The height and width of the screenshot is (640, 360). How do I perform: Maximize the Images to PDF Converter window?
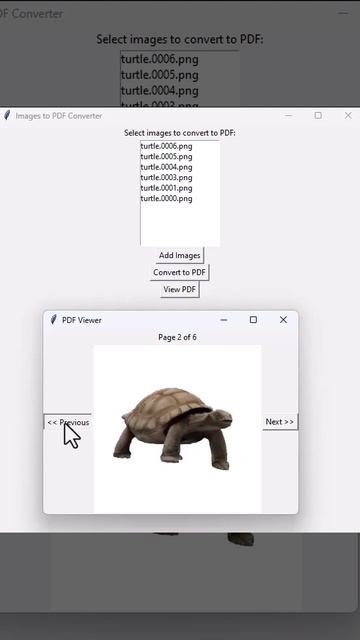tap(318, 116)
